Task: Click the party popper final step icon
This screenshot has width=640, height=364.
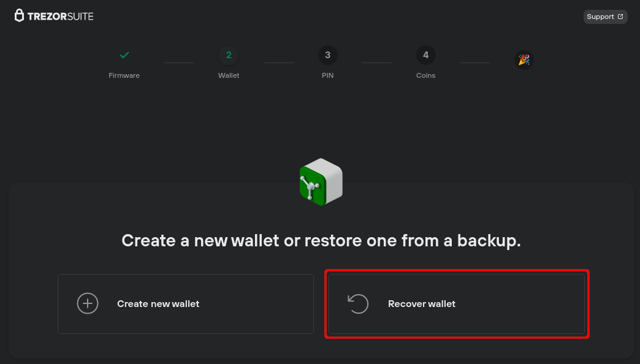Action: [x=524, y=60]
